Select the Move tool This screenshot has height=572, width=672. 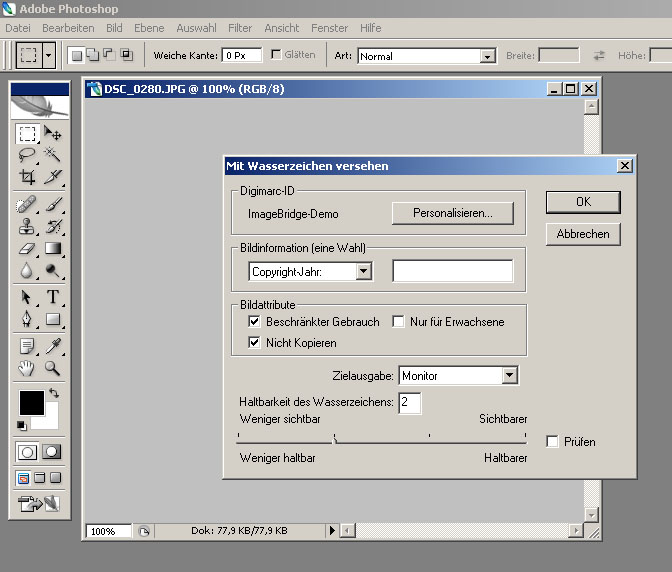click(53, 134)
